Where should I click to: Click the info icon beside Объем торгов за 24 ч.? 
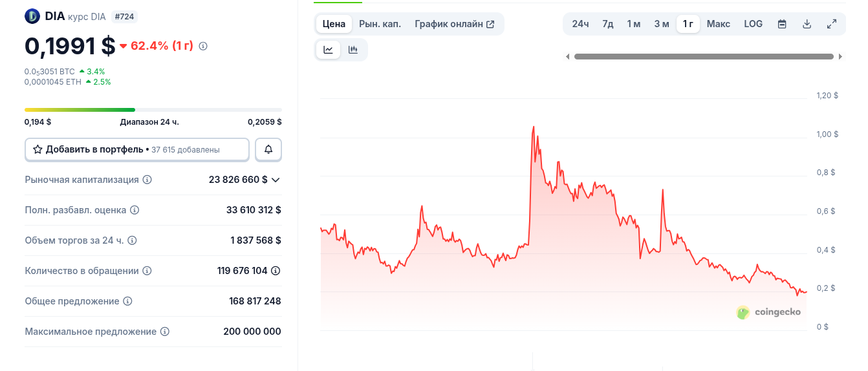click(x=132, y=240)
